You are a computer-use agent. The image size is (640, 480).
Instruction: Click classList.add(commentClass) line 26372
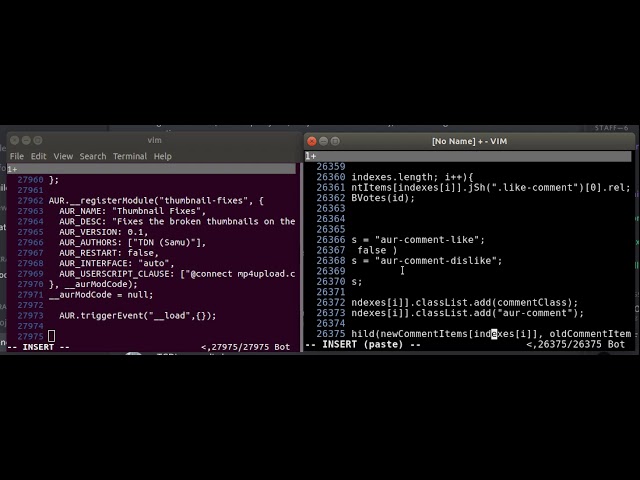[465, 302]
